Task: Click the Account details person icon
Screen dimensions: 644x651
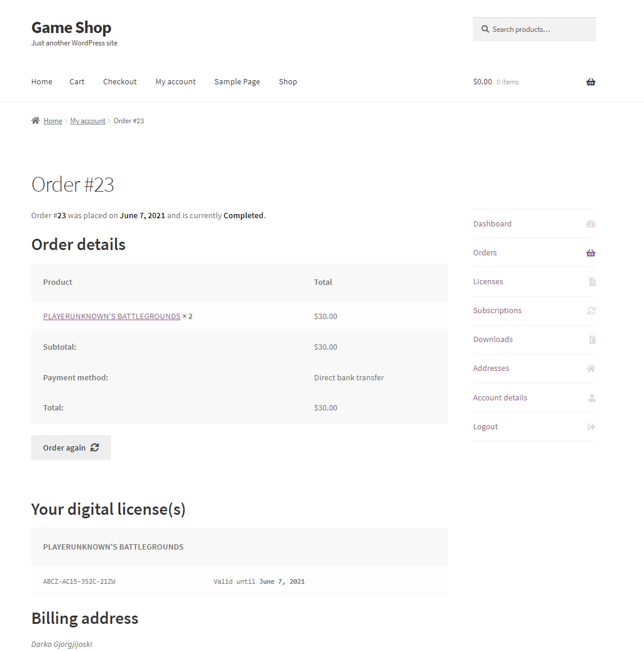Action: pyautogui.click(x=592, y=398)
